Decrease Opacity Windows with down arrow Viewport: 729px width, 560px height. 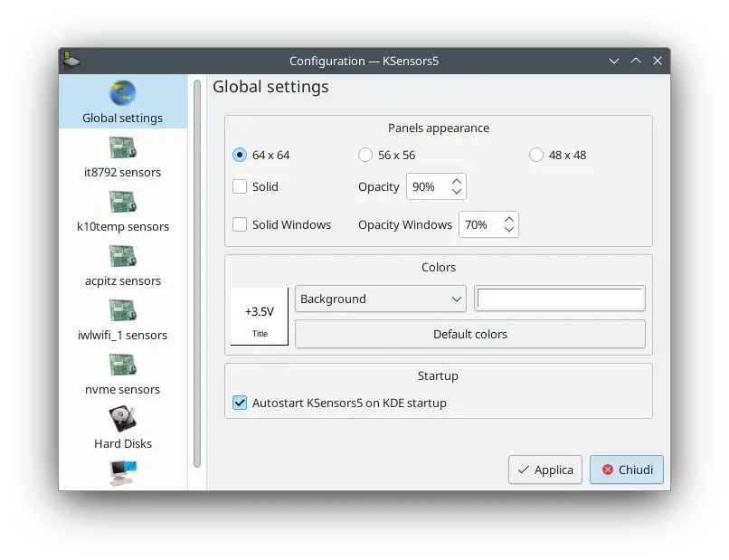pos(509,230)
